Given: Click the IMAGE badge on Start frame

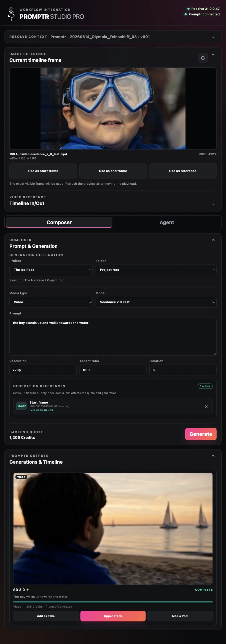Looking at the screenshot, I should (x=21, y=406).
